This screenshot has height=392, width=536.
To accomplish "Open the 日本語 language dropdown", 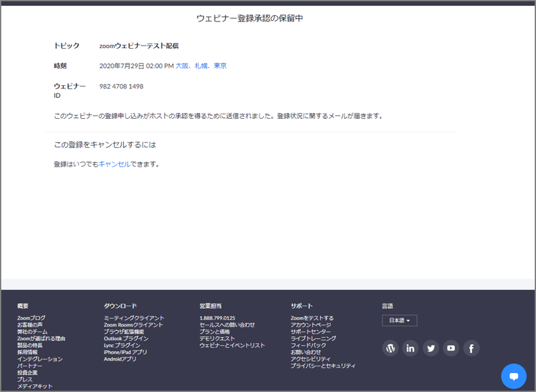I will 399,320.
